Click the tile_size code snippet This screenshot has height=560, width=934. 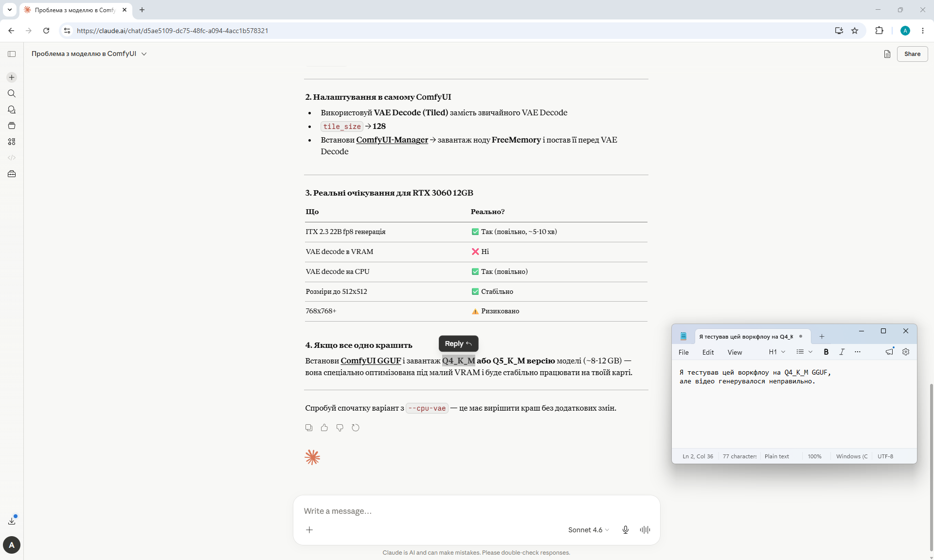pos(342,126)
